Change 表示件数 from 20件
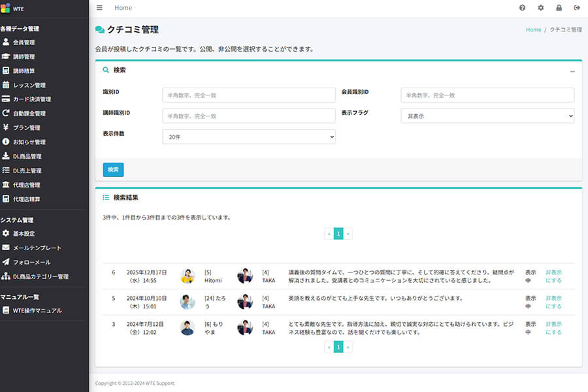This screenshot has height=392, width=588. point(248,137)
